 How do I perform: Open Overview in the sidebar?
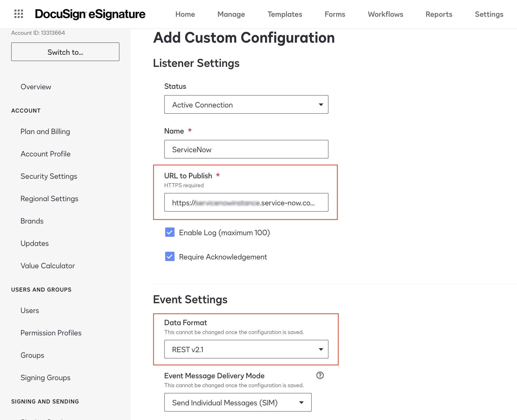point(36,87)
